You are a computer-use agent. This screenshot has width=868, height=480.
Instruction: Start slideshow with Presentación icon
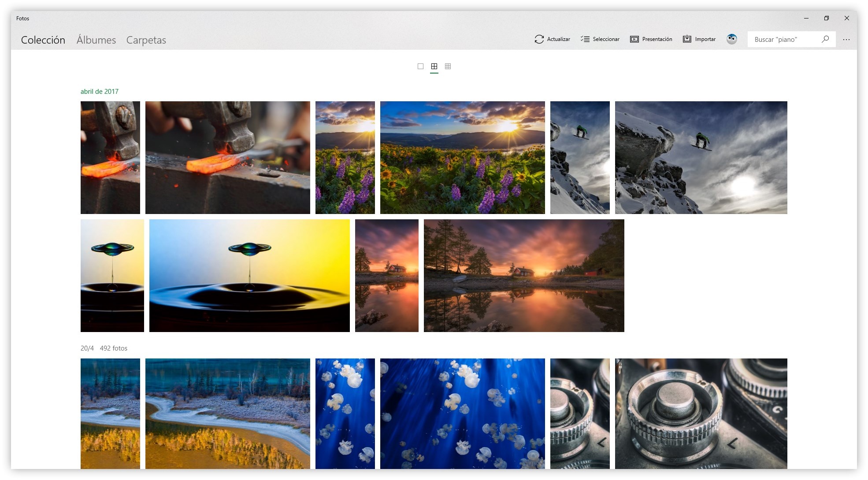point(634,39)
